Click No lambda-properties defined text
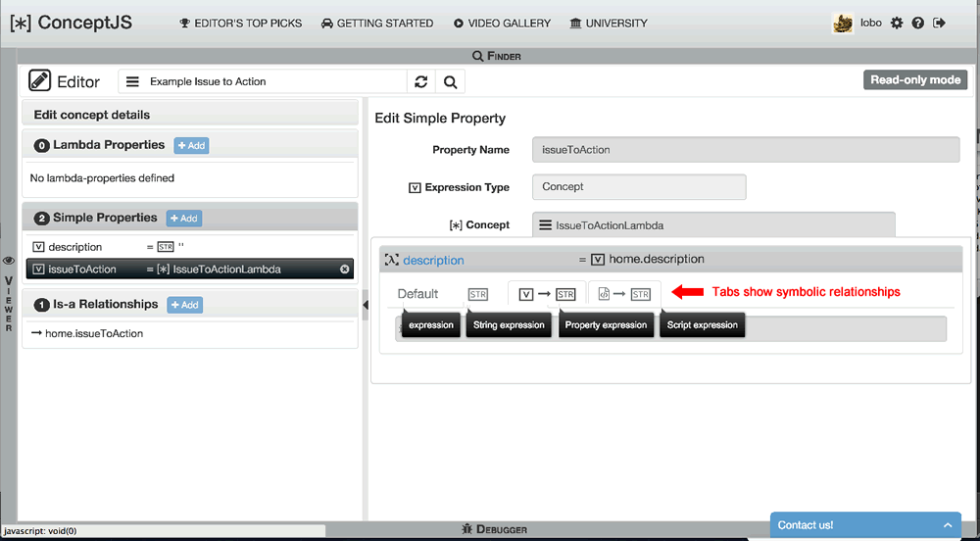980x541 pixels. (102, 178)
